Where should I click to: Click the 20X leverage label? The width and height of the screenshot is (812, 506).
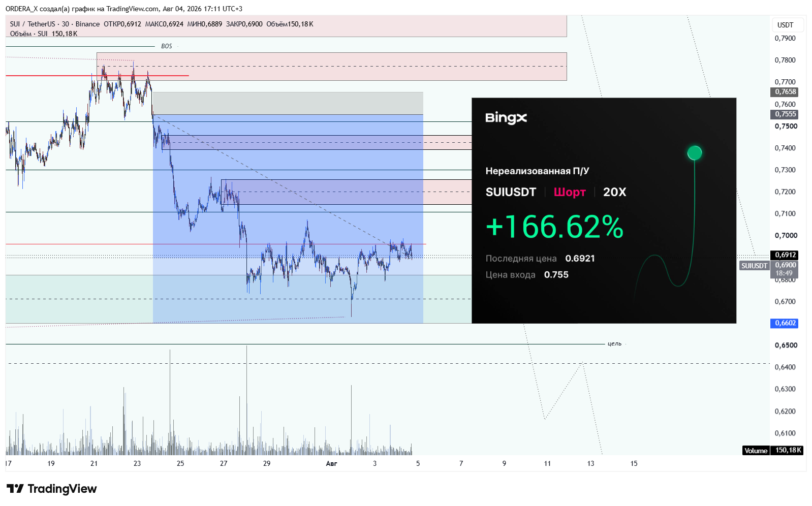pyautogui.click(x=615, y=192)
